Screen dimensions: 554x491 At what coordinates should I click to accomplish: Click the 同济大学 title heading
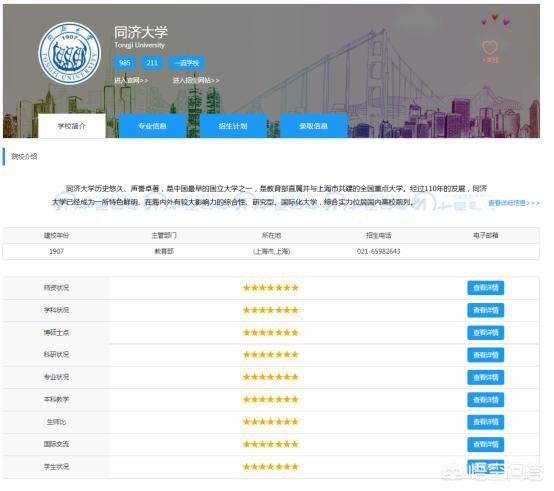pos(141,32)
